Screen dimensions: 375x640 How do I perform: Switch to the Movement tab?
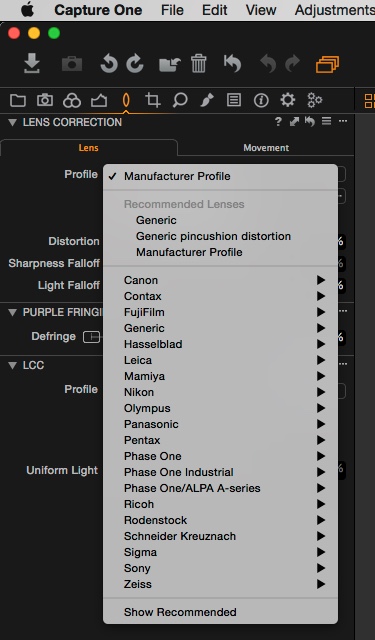tap(266, 148)
